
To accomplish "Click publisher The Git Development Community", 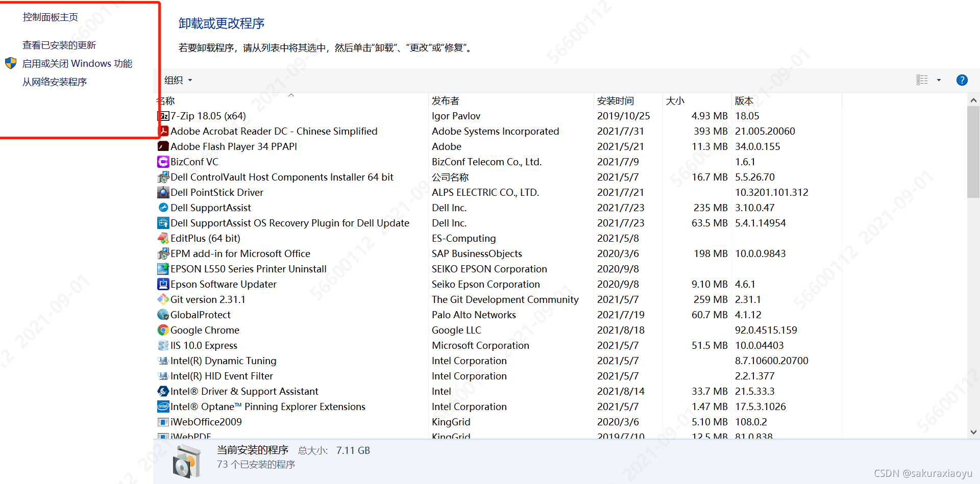I will tap(505, 300).
